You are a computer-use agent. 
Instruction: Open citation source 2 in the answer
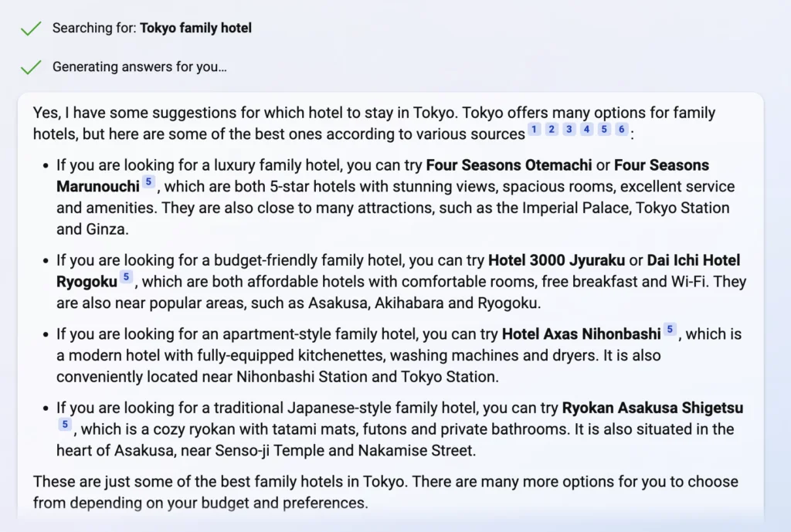pyautogui.click(x=551, y=130)
